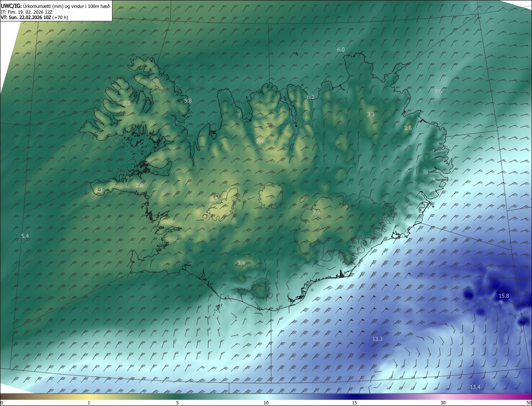Click the legend tick label 5
This screenshot has width=532, height=406.
click(177, 403)
